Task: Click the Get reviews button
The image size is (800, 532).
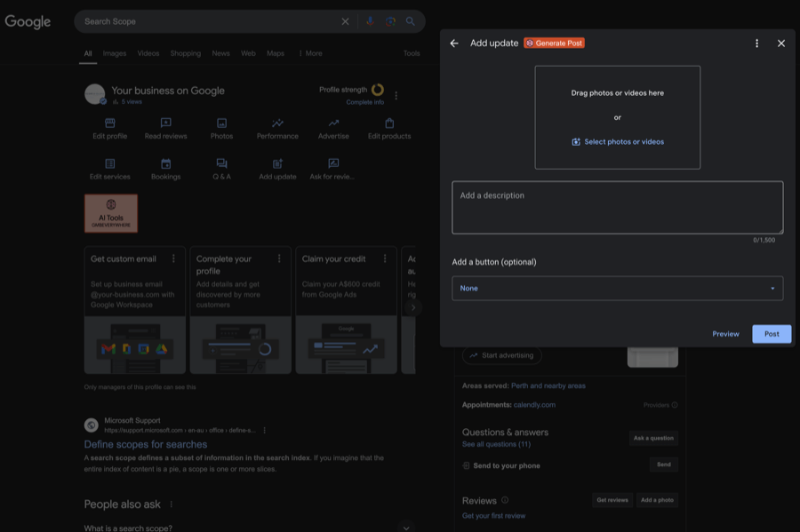Action: click(612, 500)
